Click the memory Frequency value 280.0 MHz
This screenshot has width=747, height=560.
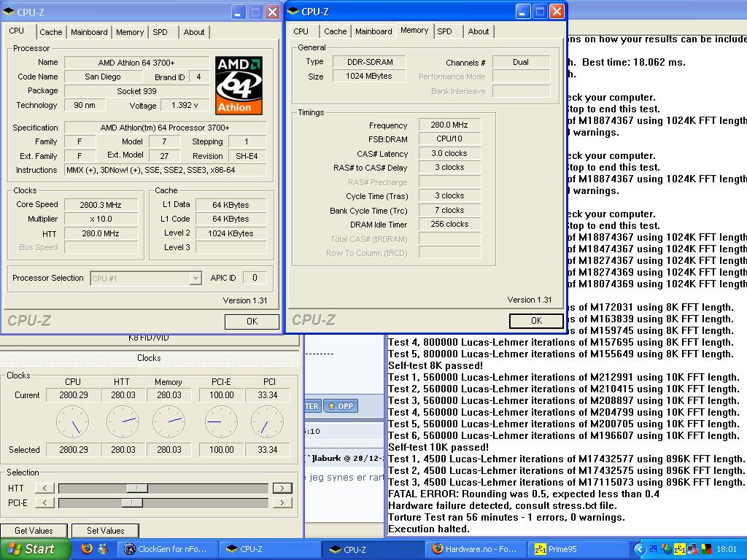[449, 125]
